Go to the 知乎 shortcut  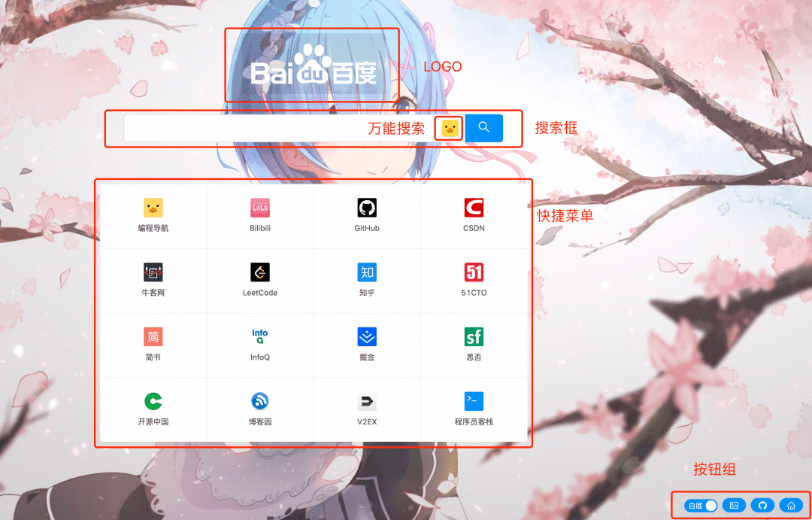click(367, 272)
